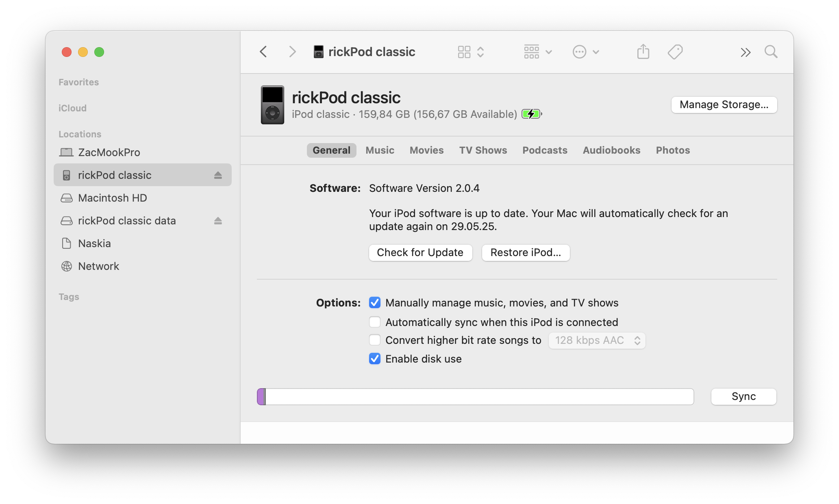Screen dimensions: 839x504
Task: Click the drive icon for rickPod classic data
Action: pyautogui.click(x=66, y=221)
